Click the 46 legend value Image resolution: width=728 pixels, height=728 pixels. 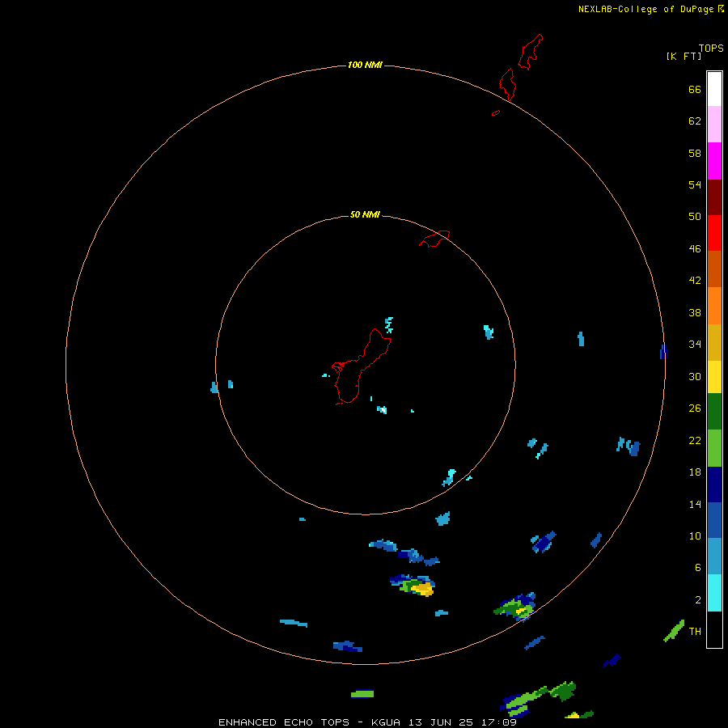695,249
